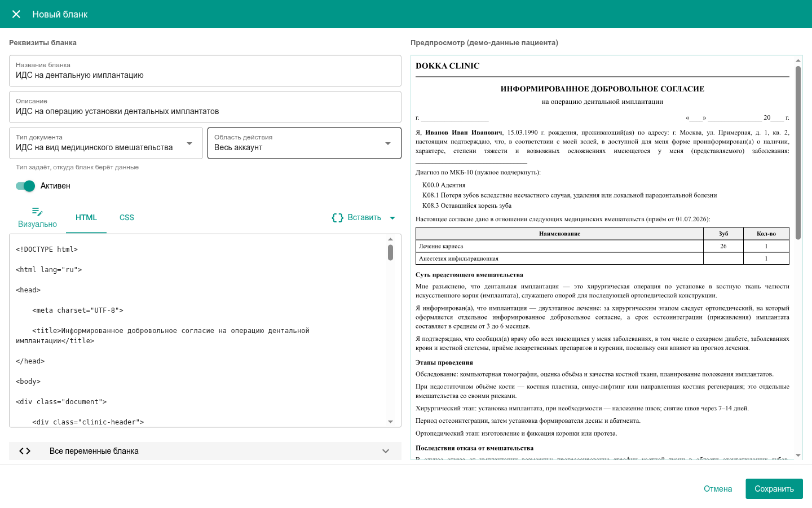Click the code editor scroll-up arrow
Image resolution: width=812 pixels, height=508 pixels.
click(x=390, y=239)
